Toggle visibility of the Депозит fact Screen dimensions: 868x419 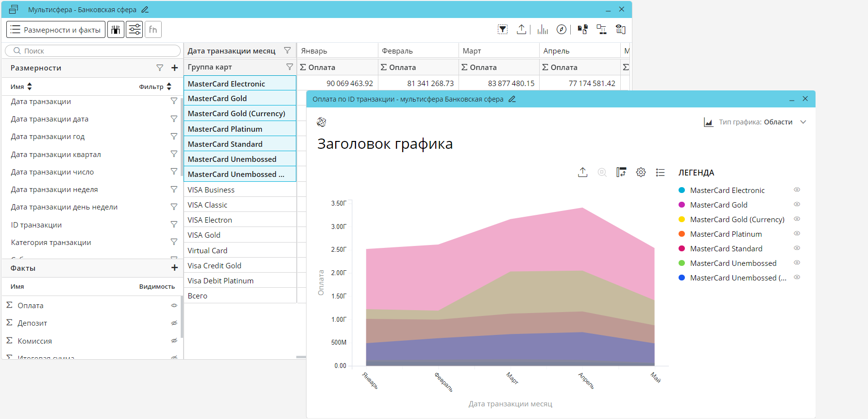point(174,323)
